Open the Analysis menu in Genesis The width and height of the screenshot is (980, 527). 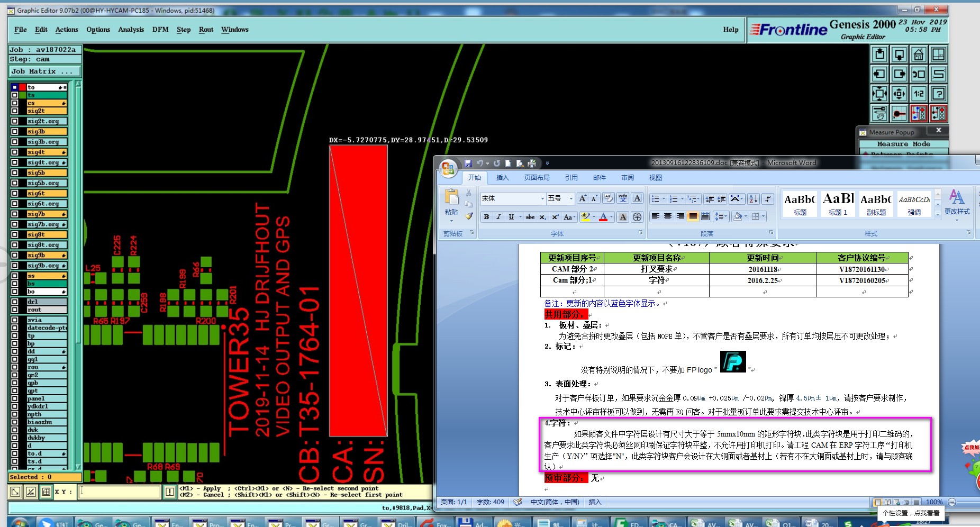[x=131, y=30]
